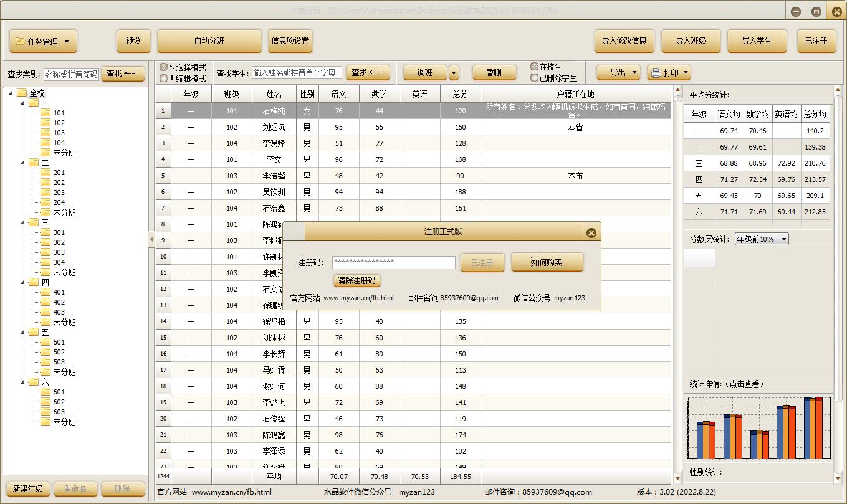Select 编辑模式 radio option
847x504 pixels.
point(164,78)
